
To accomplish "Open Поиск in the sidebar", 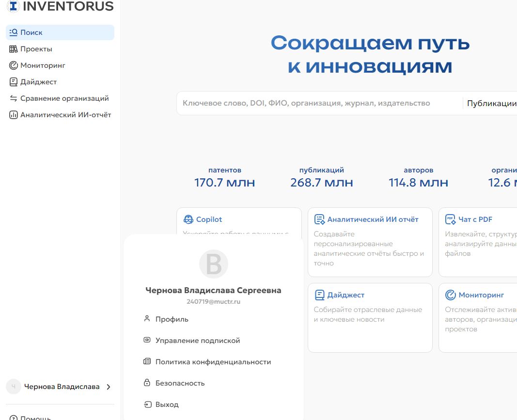I will (x=31, y=32).
